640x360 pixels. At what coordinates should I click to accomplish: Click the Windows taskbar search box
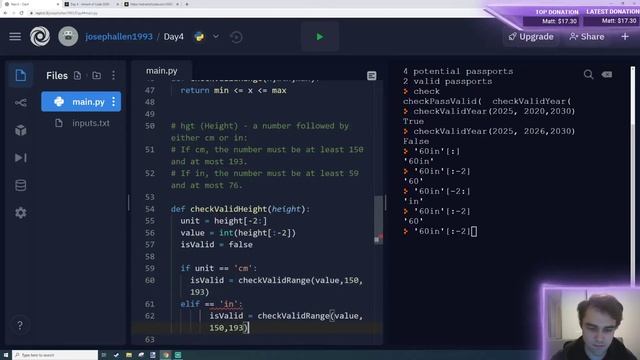(55, 355)
